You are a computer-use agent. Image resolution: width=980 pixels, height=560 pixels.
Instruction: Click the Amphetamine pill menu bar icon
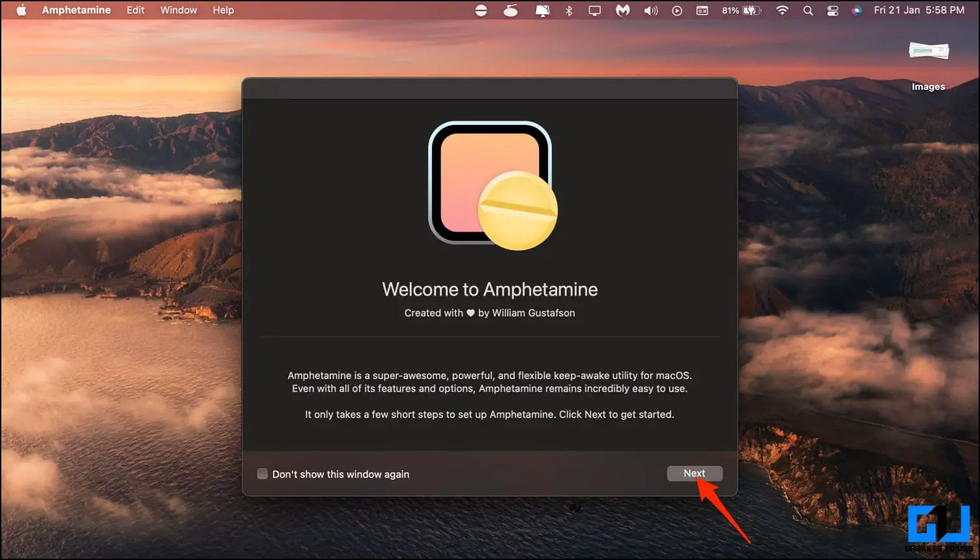(482, 10)
